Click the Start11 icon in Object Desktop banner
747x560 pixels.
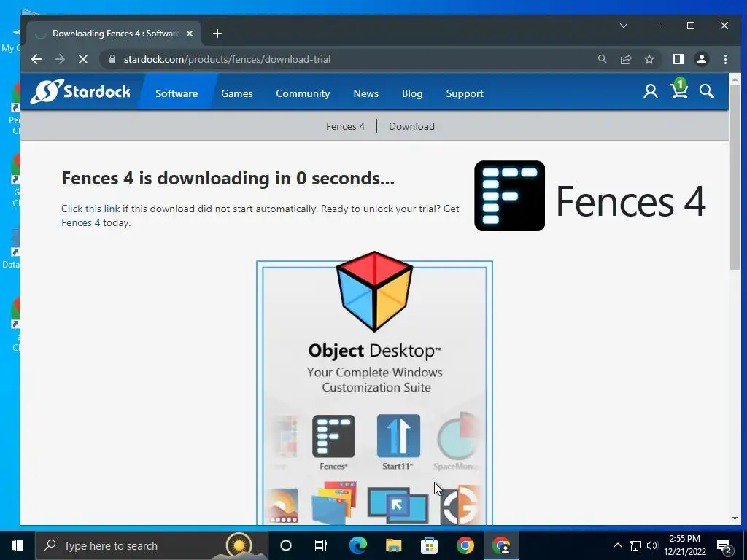click(x=398, y=436)
